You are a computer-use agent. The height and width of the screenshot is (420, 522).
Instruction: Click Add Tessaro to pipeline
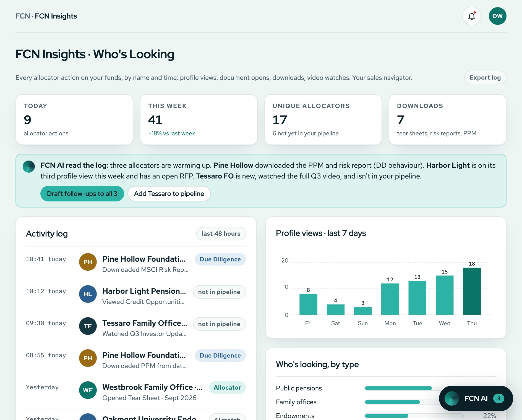(x=169, y=194)
